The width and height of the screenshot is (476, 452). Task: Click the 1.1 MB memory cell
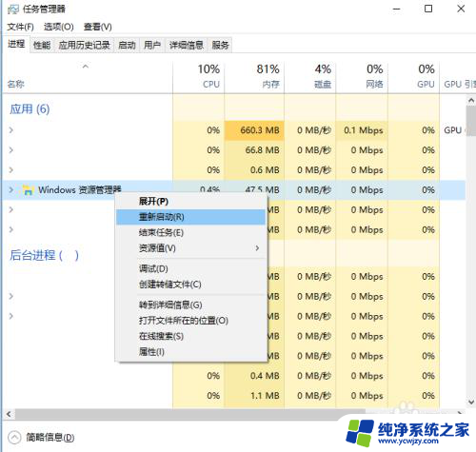[x=254, y=396]
